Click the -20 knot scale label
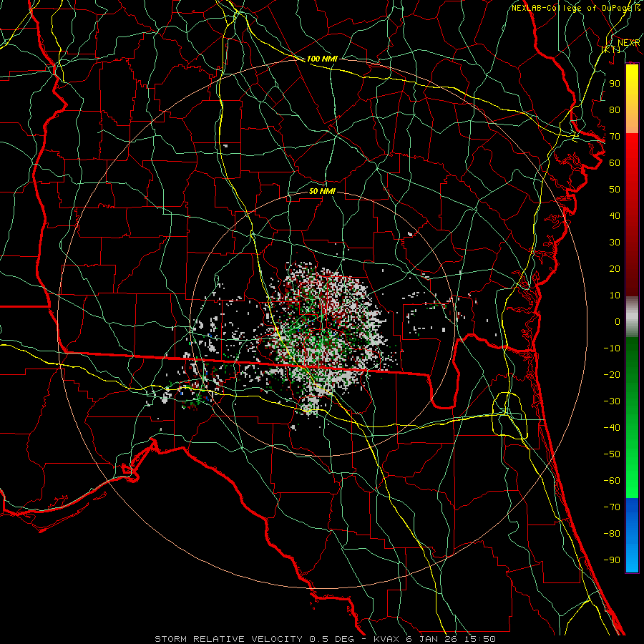The height and width of the screenshot is (644, 644). [612, 374]
